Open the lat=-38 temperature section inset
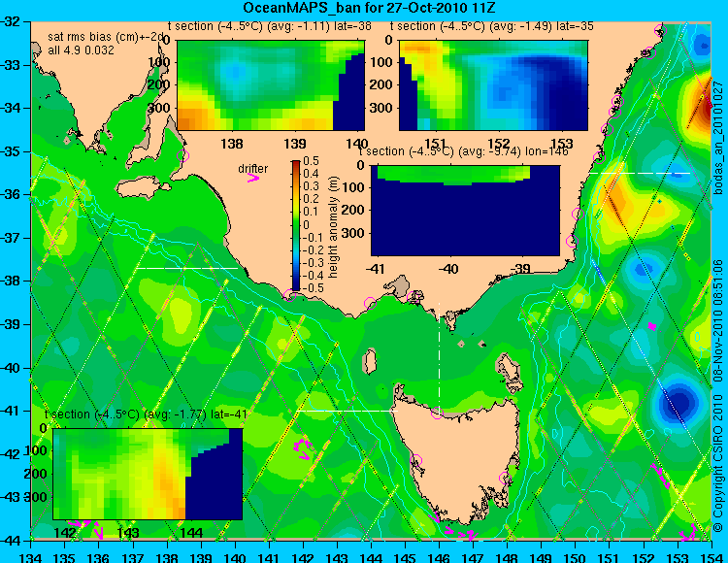This screenshot has height=563, width=728. pyautogui.click(x=271, y=85)
